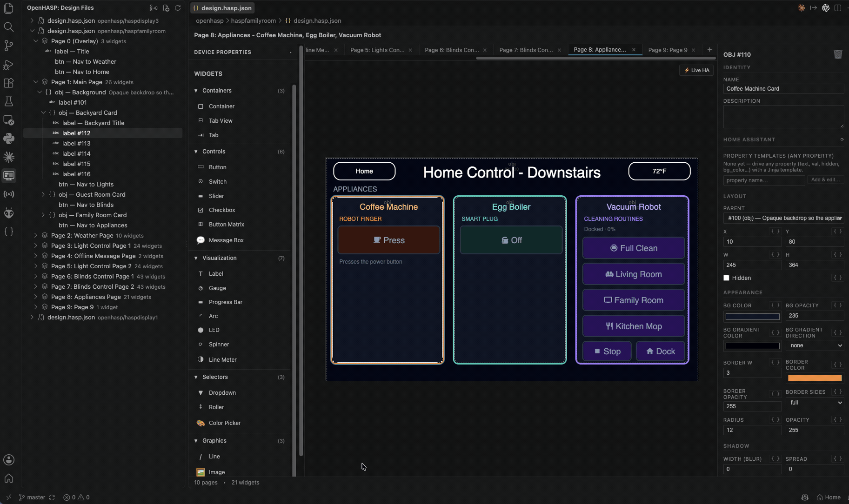The height and width of the screenshot is (504, 849).
Task: Delete OBJ #110 with the trash icon
Action: (838, 54)
